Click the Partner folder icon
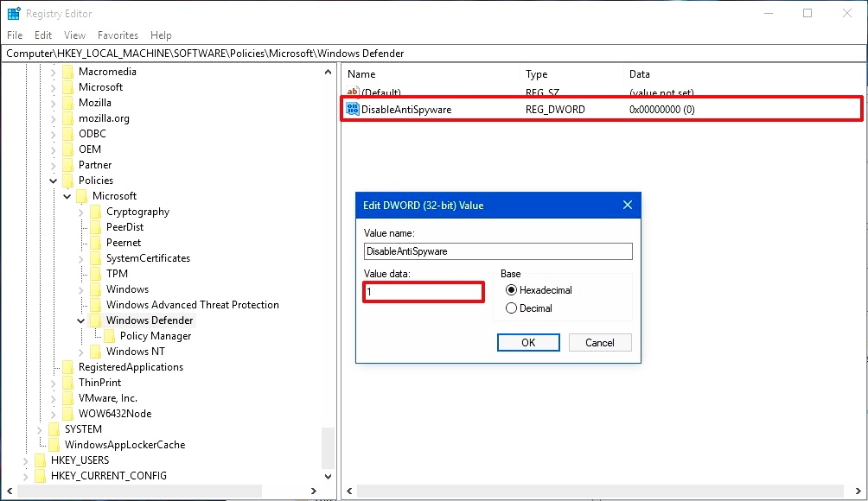 click(x=68, y=165)
